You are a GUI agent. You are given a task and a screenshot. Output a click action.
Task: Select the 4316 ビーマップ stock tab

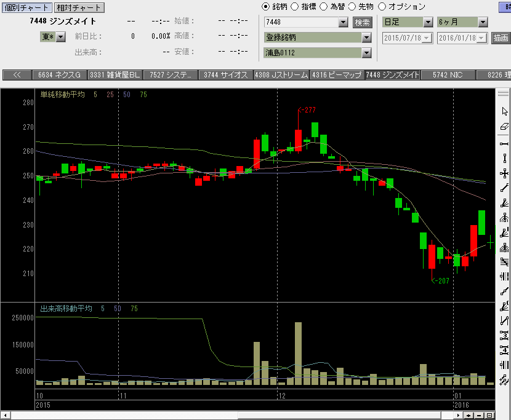(337, 75)
